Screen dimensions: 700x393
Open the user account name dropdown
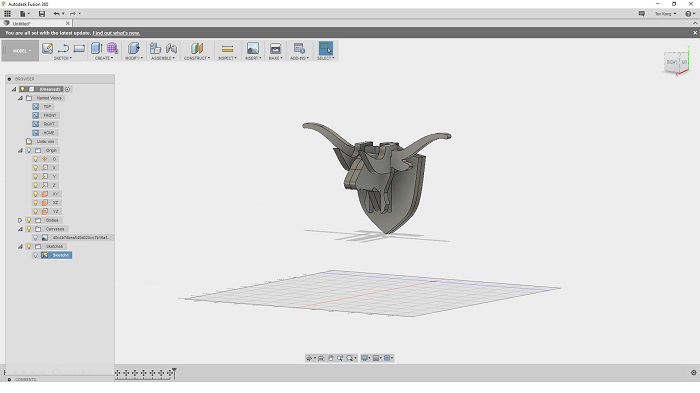pyautogui.click(x=665, y=14)
